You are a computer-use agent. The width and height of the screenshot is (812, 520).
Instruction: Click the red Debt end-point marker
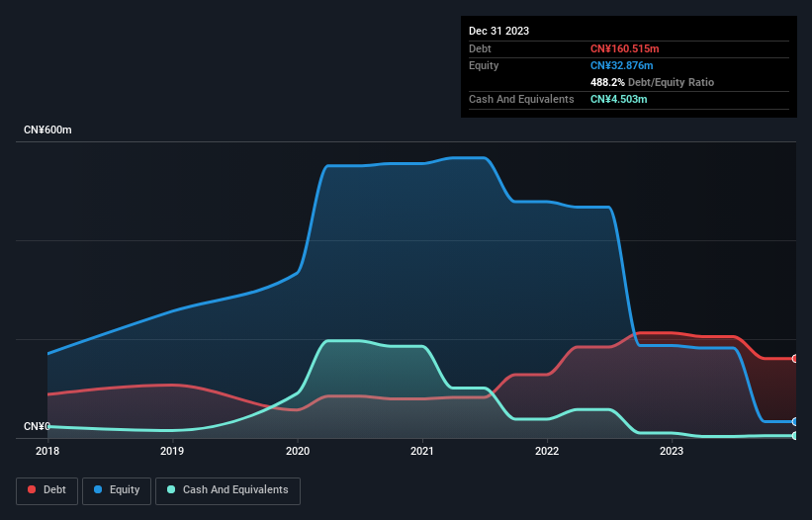point(795,359)
